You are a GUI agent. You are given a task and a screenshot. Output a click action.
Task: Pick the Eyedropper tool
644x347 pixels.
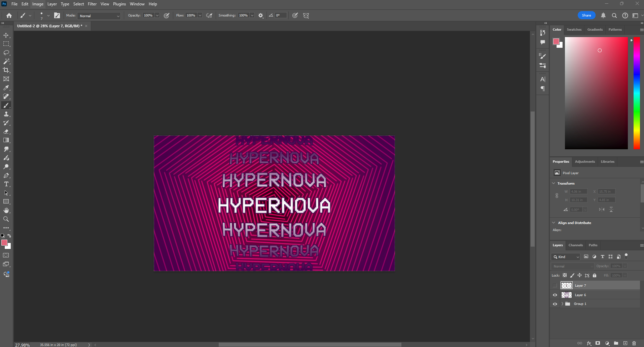click(x=6, y=88)
